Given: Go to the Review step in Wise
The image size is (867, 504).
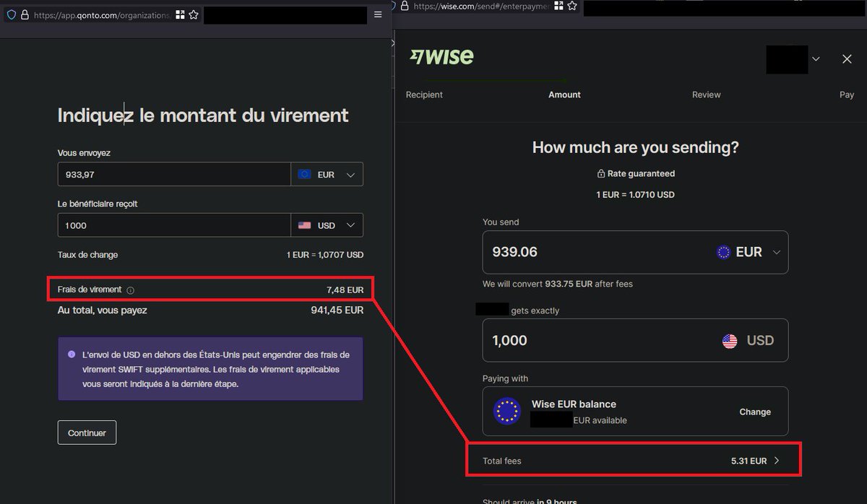Looking at the screenshot, I should [707, 95].
